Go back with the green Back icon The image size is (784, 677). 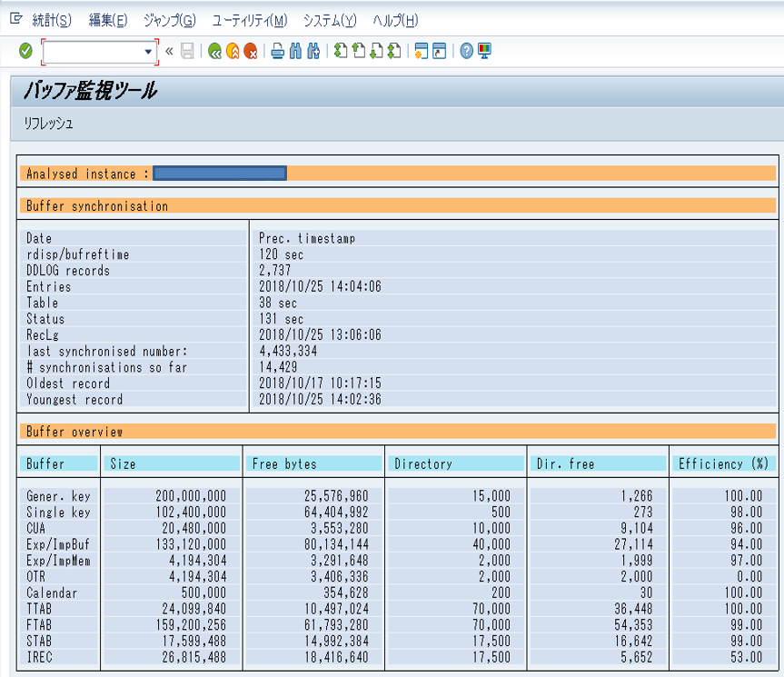(x=214, y=51)
